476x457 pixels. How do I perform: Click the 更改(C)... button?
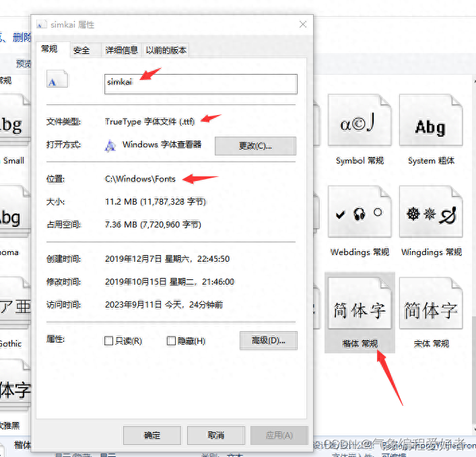255,146
